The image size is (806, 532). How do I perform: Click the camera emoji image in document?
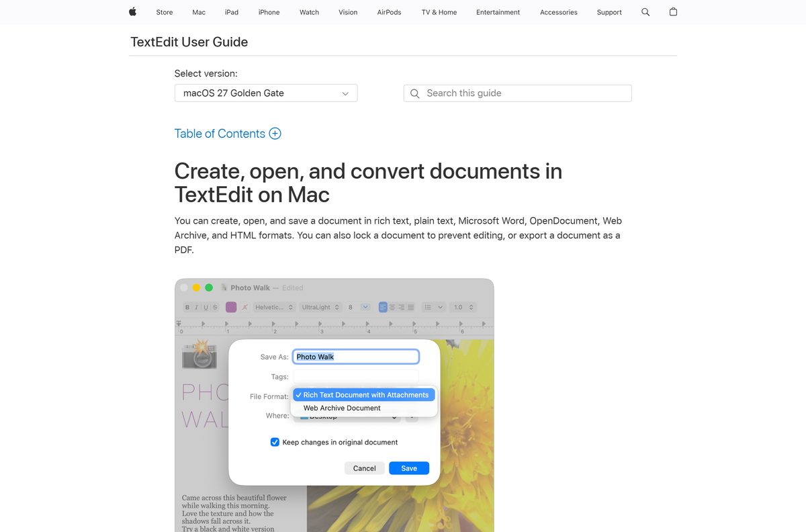tap(199, 354)
